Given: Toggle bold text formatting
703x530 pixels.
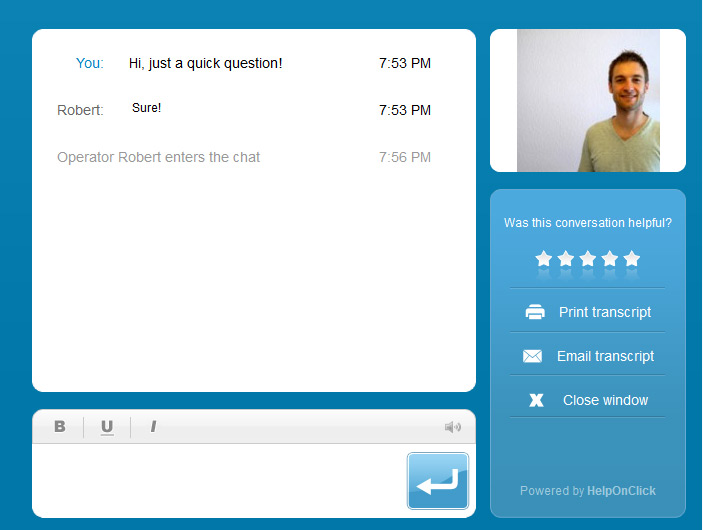Looking at the screenshot, I should (x=60, y=426).
